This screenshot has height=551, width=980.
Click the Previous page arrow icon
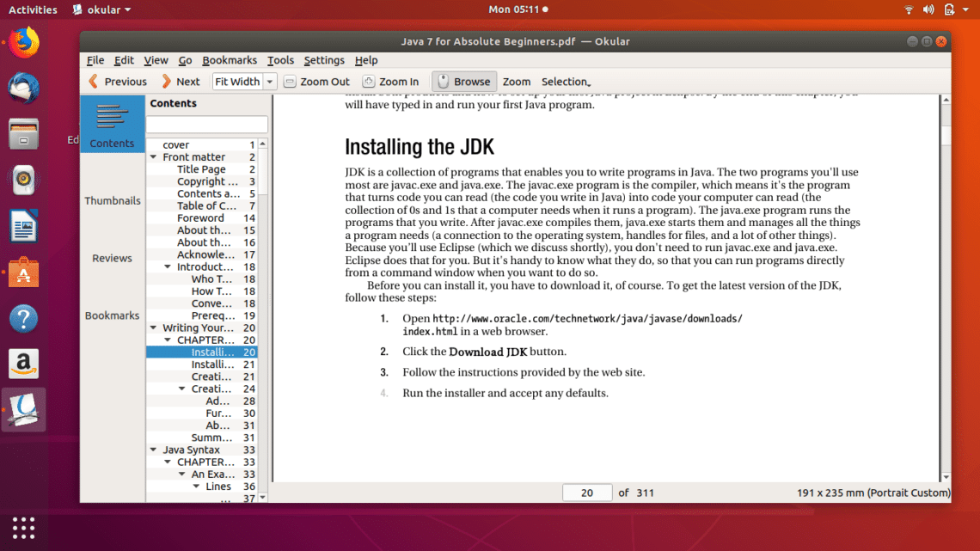coord(94,82)
